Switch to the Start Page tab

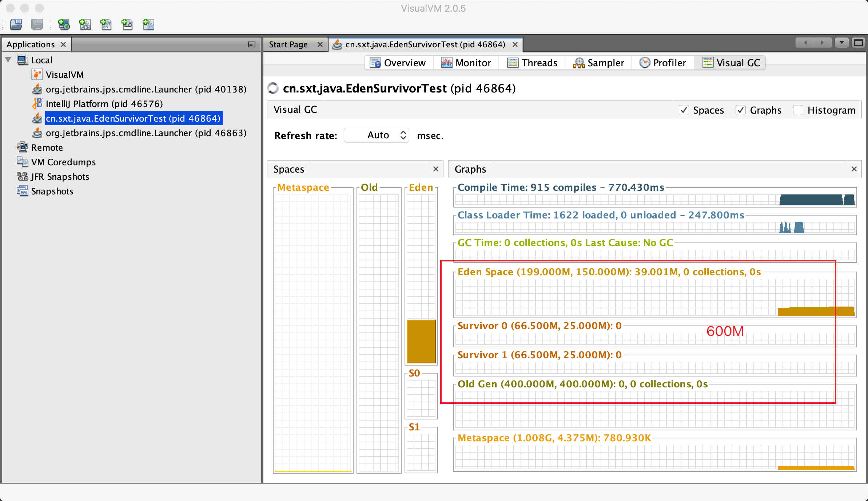(288, 44)
